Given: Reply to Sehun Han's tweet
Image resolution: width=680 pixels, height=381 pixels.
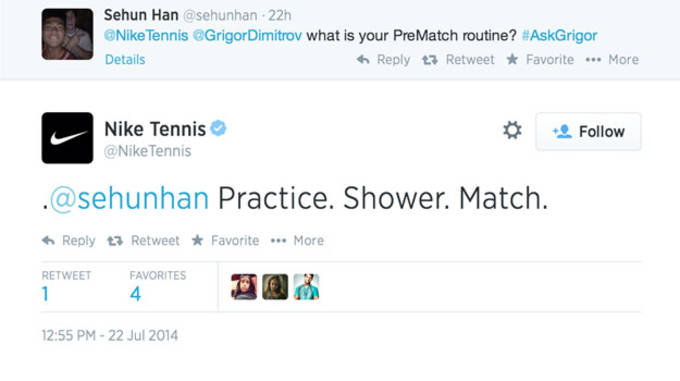Looking at the screenshot, I should click(383, 59).
